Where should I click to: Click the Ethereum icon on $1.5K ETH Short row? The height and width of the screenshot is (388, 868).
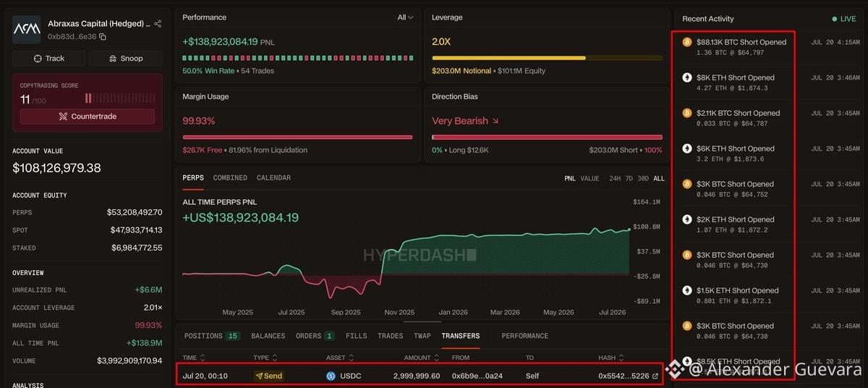click(x=687, y=290)
